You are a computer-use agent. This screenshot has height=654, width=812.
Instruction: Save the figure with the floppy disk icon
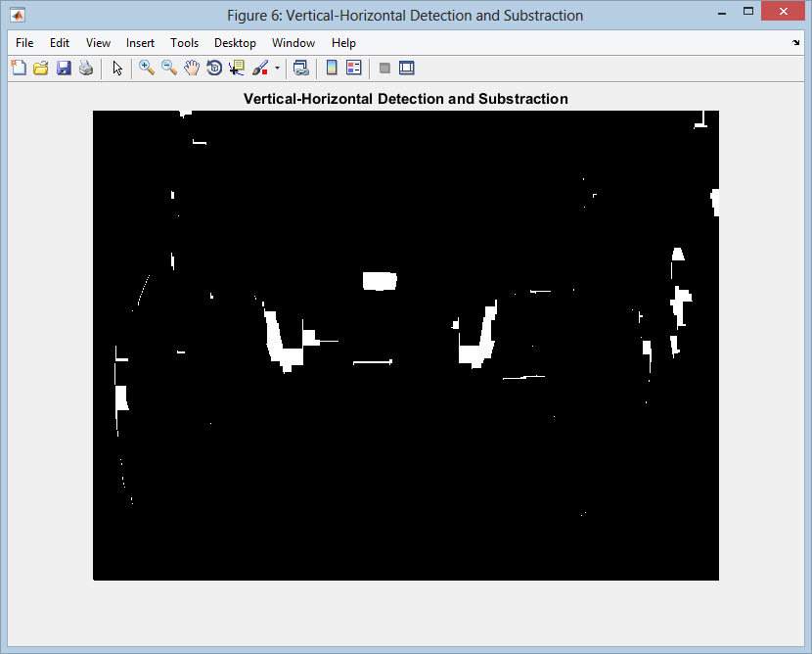[x=64, y=68]
